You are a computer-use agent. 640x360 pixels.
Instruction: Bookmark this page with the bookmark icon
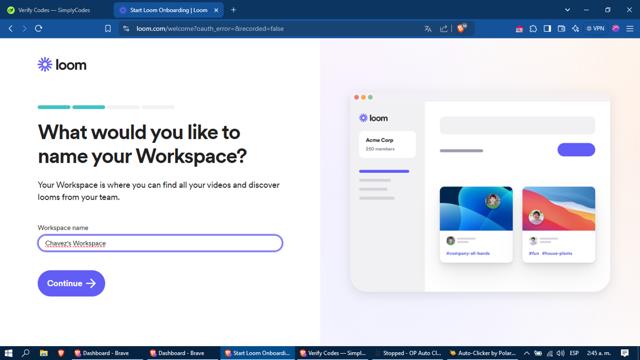pos(108,29)
